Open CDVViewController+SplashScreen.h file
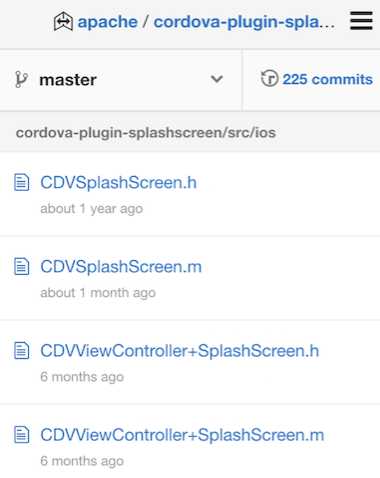The width and height of the screenshot is (380, 478). coord(180,351)
